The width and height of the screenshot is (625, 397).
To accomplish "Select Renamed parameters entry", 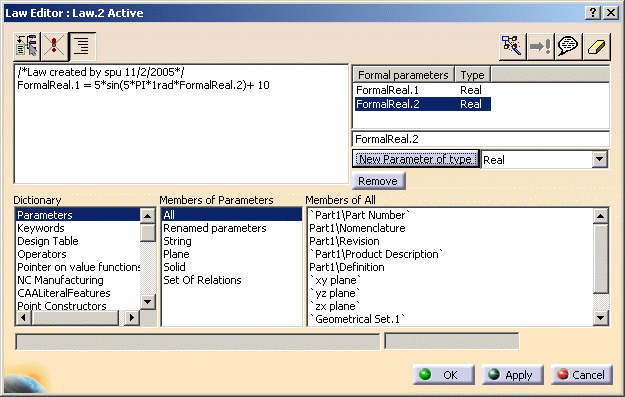I will tap(232, 228).
